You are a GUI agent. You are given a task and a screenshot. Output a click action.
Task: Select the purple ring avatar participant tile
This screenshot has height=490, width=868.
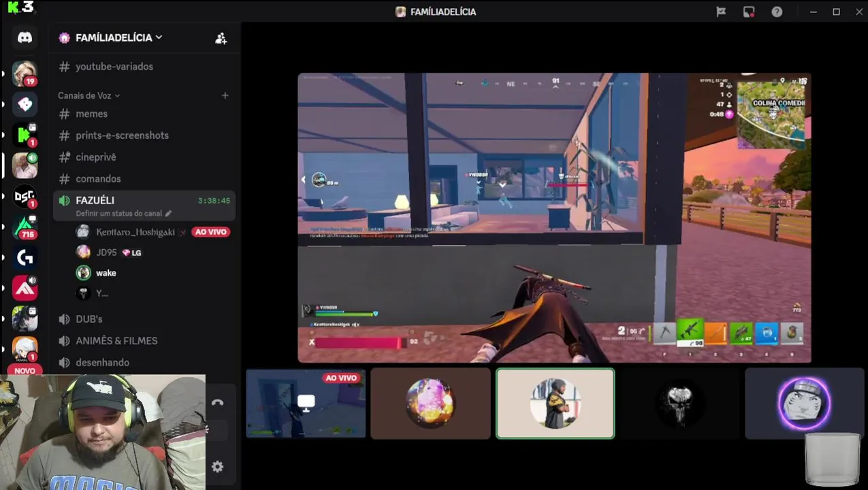point(804,404)
